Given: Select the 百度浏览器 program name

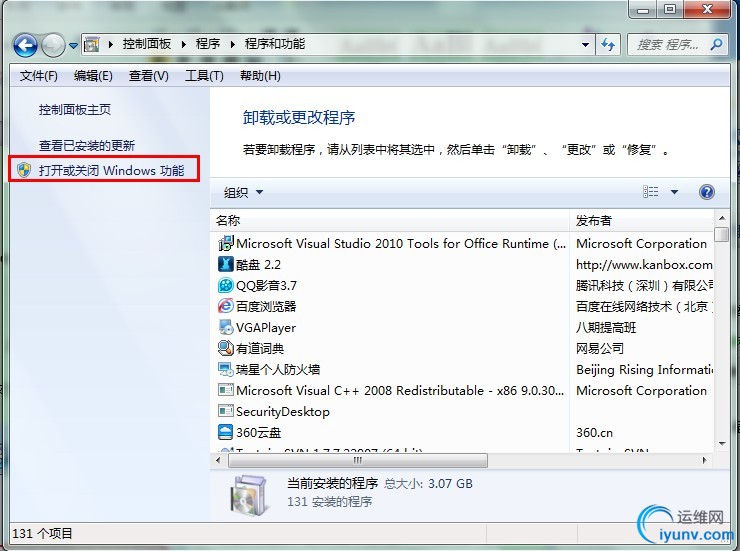Looking at the screenshot, I should (x=266, y=307).
